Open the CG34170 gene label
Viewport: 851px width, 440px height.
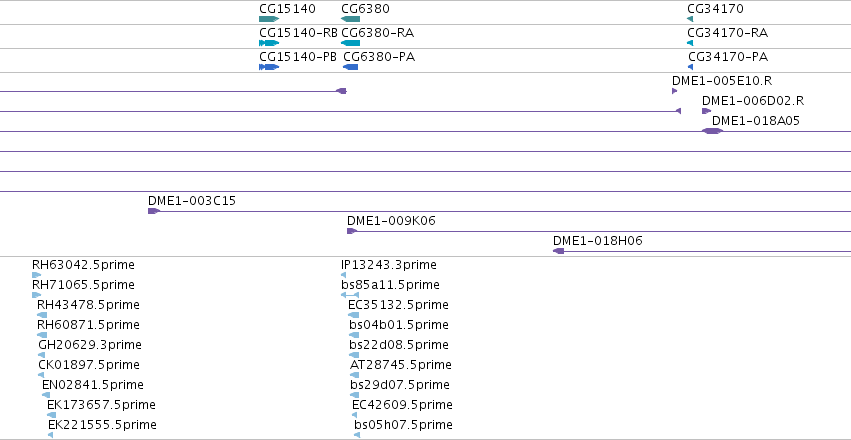coord(715,9)
